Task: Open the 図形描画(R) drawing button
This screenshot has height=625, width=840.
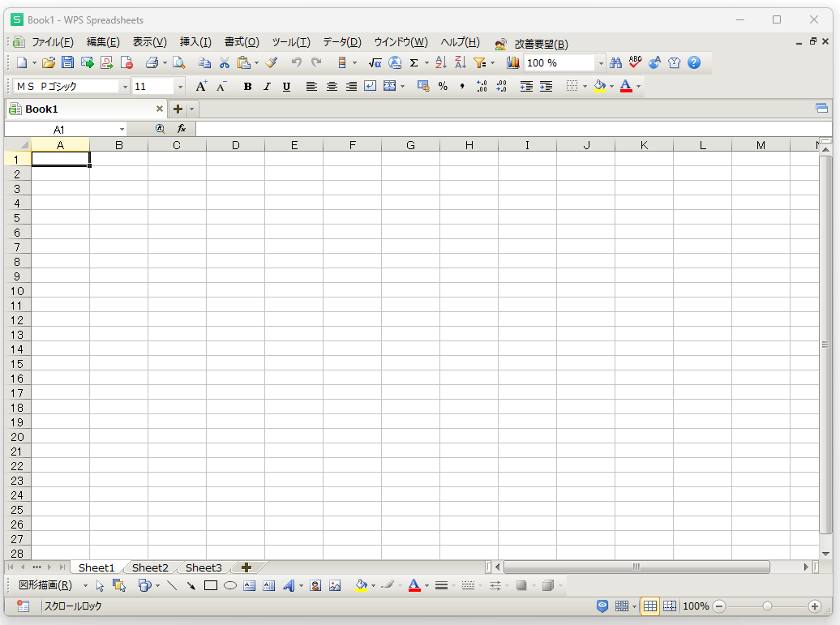Action: click(45, 585)
